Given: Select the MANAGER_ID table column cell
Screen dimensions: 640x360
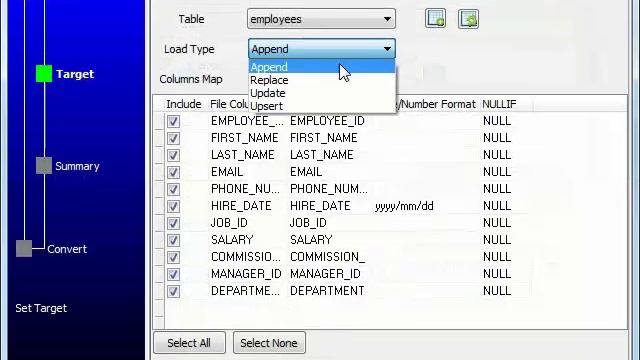Looking at the screenshot, I should [x=325, y=274].
